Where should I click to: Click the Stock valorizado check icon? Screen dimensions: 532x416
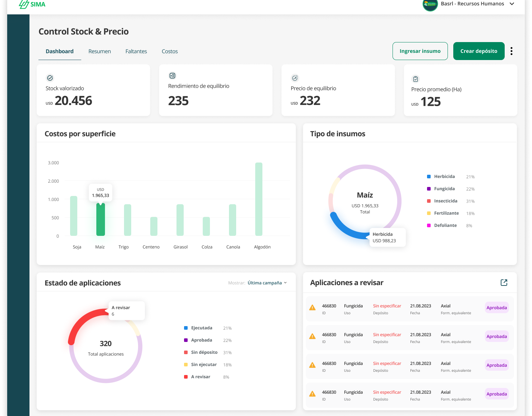coord(50,78)
